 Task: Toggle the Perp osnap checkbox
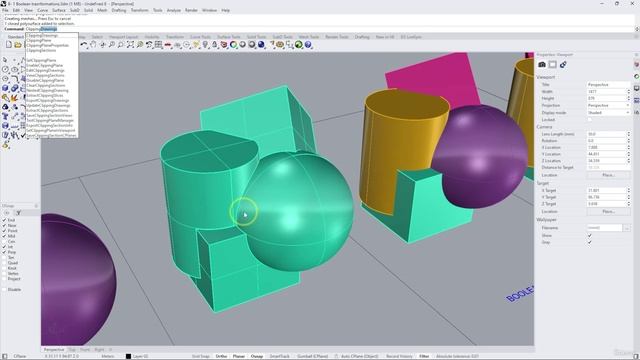coord(4,252)
